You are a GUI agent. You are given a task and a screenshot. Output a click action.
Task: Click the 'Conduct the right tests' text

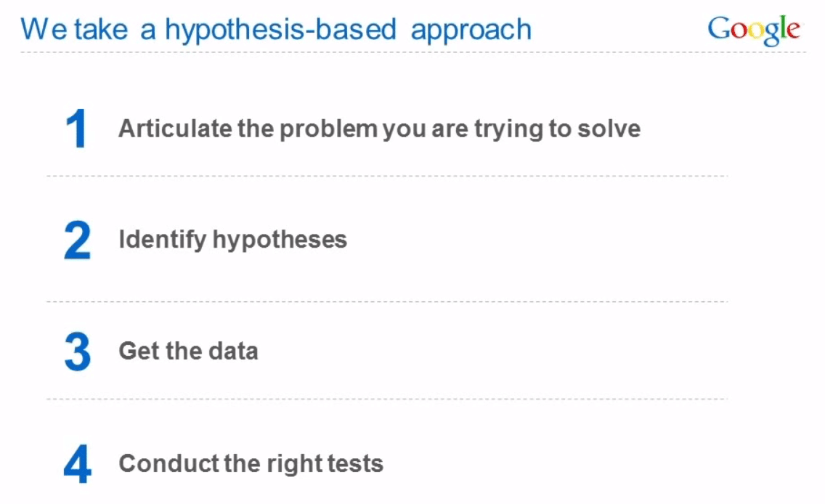(x=251, y=463)
